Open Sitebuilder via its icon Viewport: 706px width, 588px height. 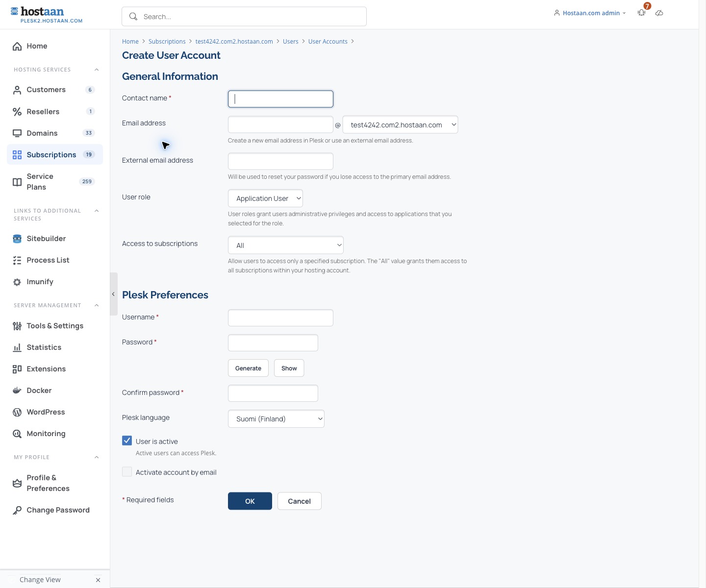pos(17,239)
